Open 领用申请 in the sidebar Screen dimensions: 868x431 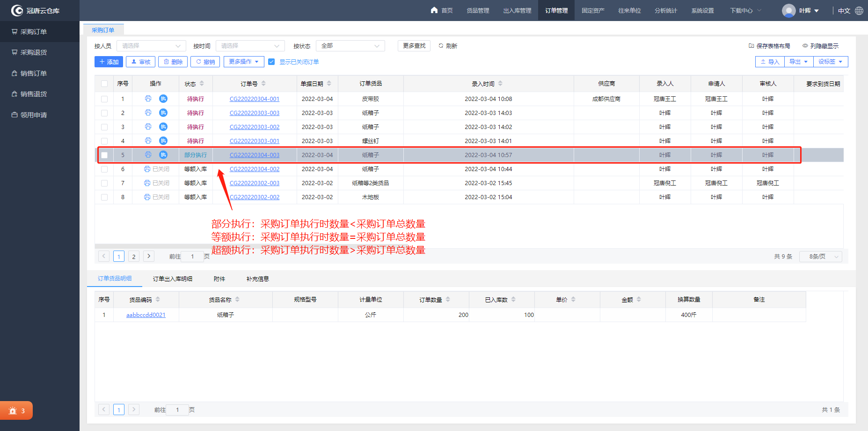[x=40, y=115]
